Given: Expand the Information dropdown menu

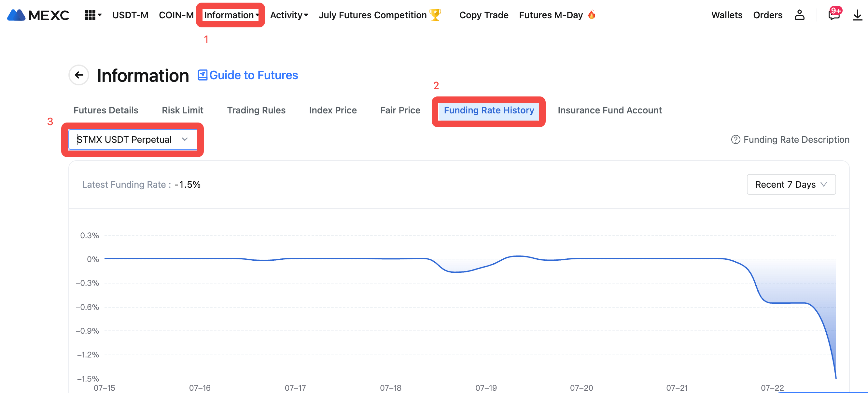Looking at the screenshot, I should [x=231, y=15].
